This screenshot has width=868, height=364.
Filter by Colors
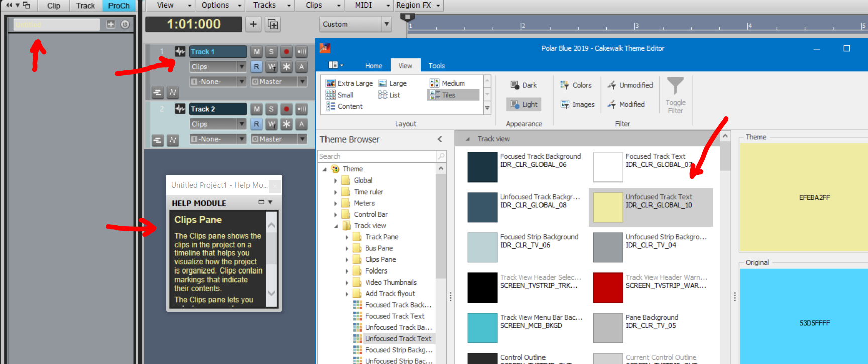coord(576,85)
